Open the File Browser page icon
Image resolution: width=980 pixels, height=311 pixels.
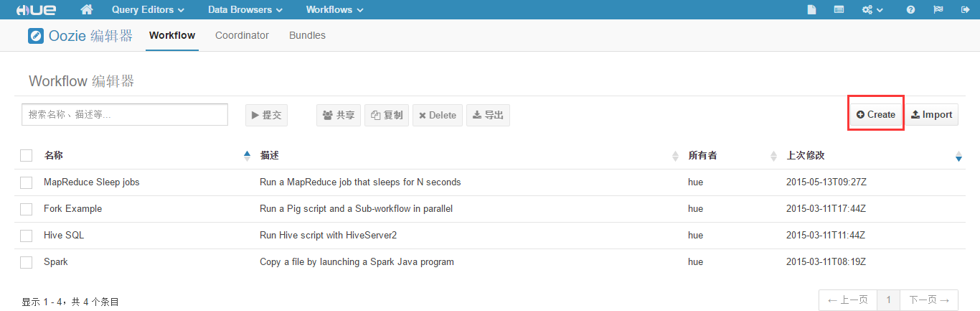pos(811,10)
